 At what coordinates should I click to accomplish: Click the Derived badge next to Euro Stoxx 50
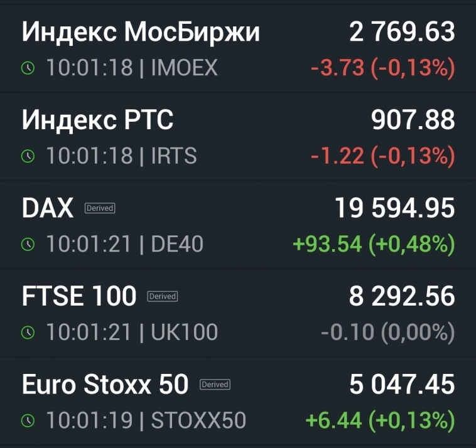click(215, 384)
